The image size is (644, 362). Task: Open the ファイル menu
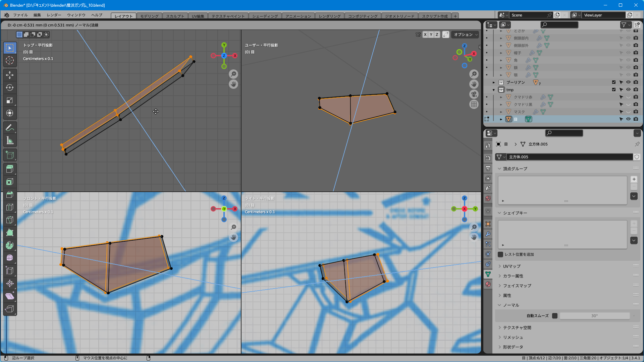(20, 15)
